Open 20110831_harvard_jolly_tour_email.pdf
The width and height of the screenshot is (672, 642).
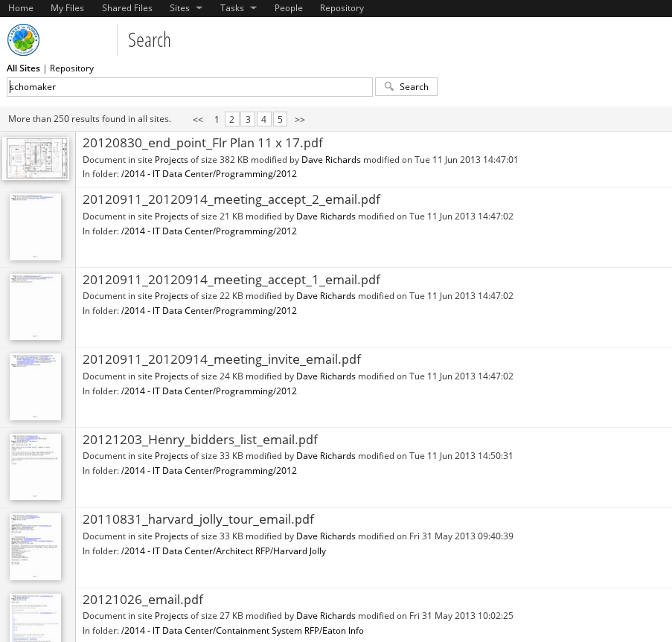click(x=198, y=519)
